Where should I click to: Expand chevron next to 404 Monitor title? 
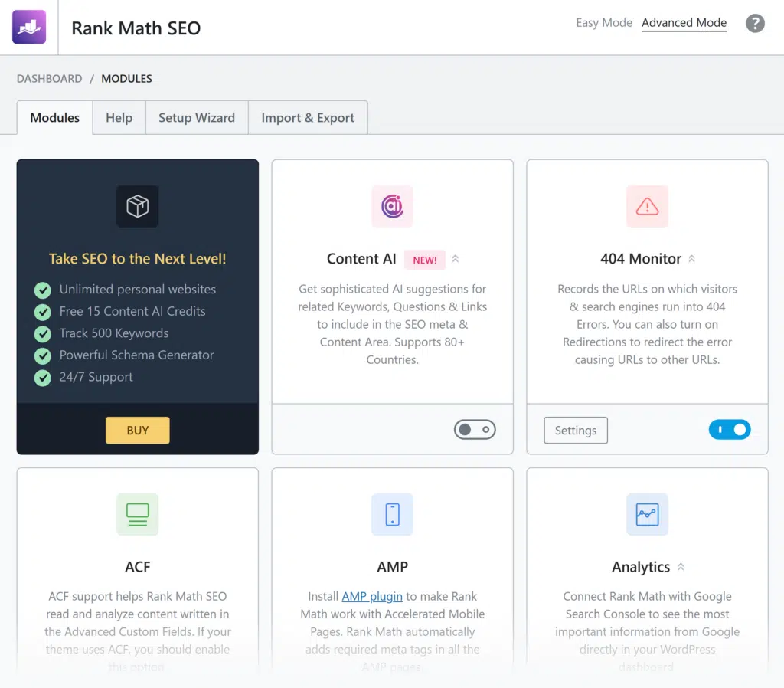(x=692, y=259)
